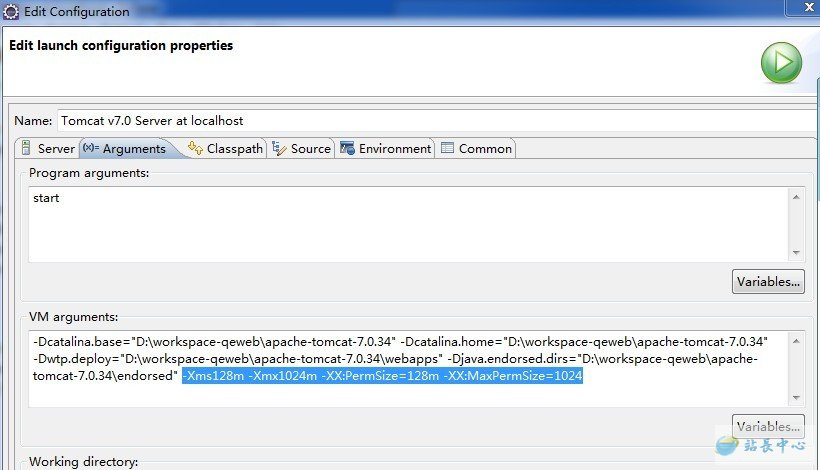Select the Arguments tab
The width and height of the screenshot is (820, 470).
[x=126, y=148]
